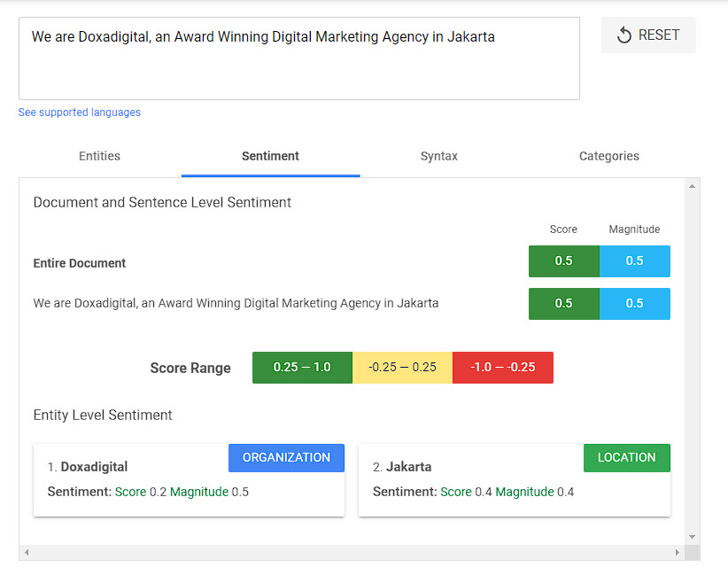Image resolution: width=728 pixels, height=575 pixels.
Task: Click Doxadigital Magnitude 0.5 value
Action: [240, 492]
